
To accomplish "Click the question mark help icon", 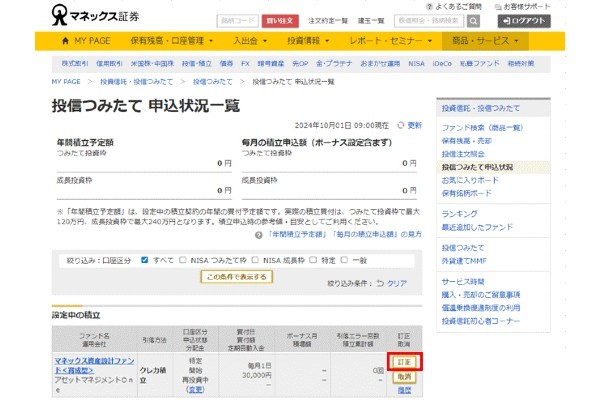I will (259, 235).
